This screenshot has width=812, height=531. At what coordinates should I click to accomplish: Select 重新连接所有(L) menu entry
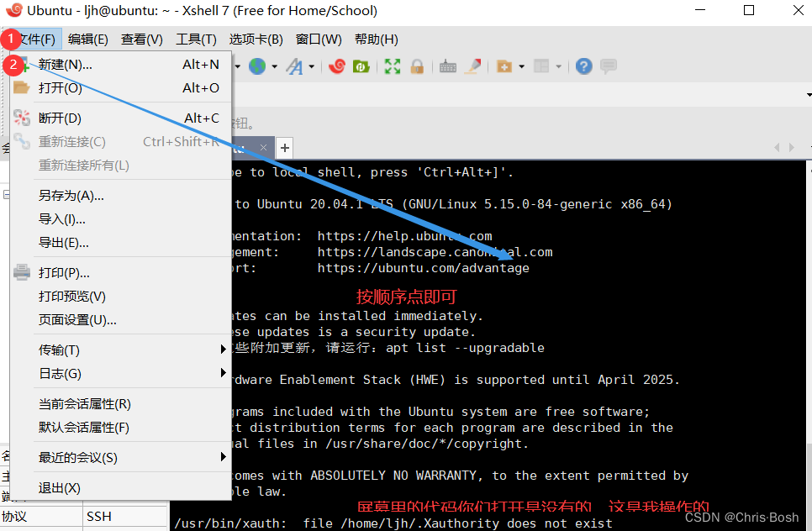(121, 165)
